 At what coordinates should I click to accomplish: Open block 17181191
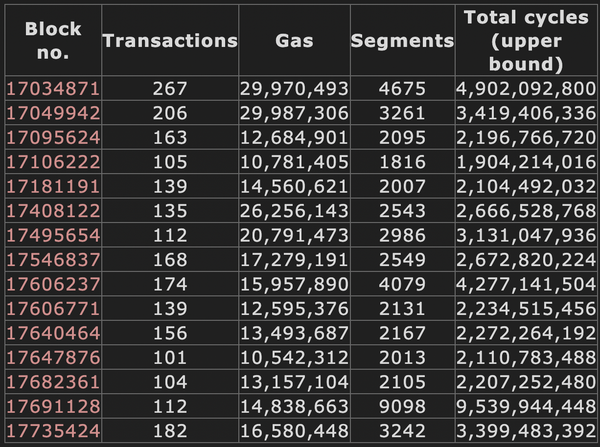click(x=53, y=187)
